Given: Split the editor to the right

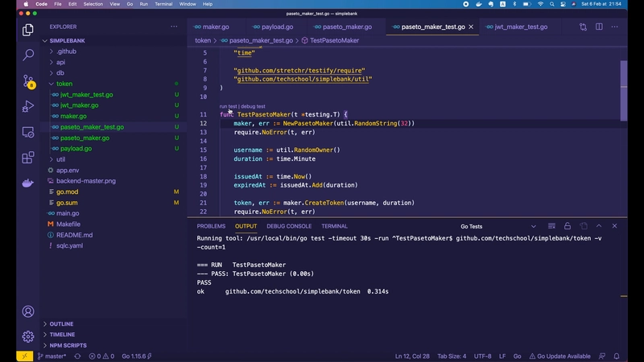Looking at the screenshot, I should click(599, 27).
